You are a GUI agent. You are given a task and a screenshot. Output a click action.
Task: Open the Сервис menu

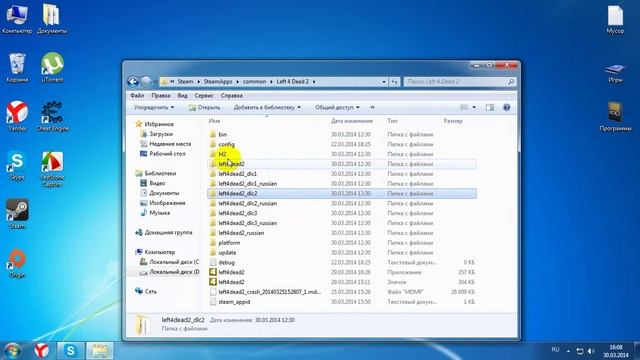[204, 96]
